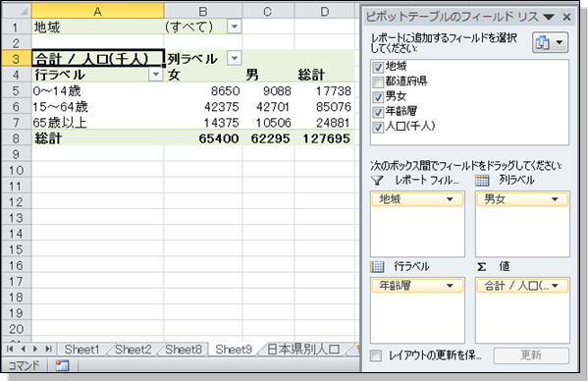
Task: Go to previous sheet navigation arrow
Action: pyautogui.click(x=23, y=350)
